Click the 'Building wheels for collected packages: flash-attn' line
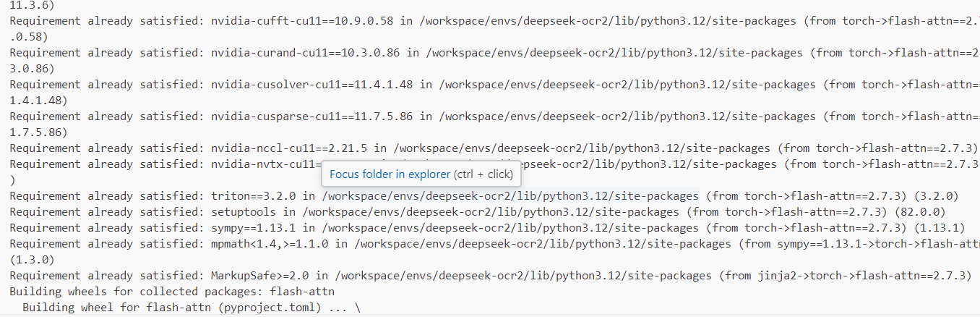 coord(172,292)
